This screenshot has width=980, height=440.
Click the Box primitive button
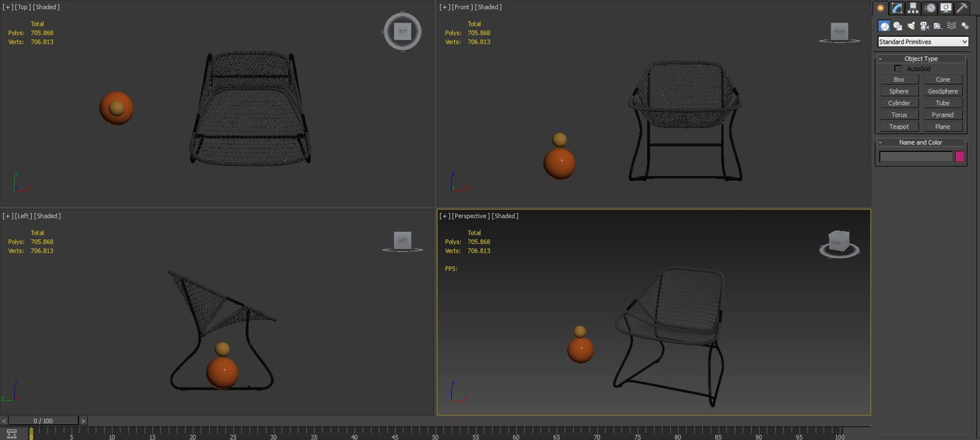(899, 80)
